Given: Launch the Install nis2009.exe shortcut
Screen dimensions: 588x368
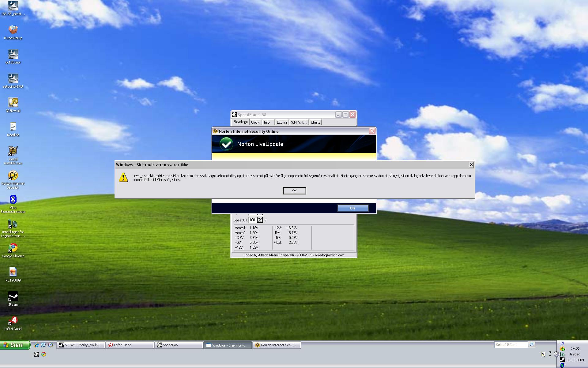Looking at the screenshot, I should (x=13, y=155).
